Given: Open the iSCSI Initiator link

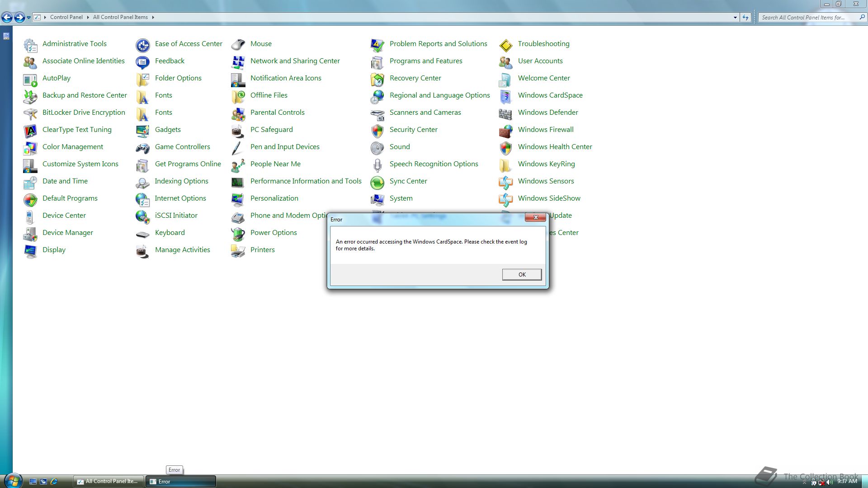Looking at the screenshot, I should (176, 216).
